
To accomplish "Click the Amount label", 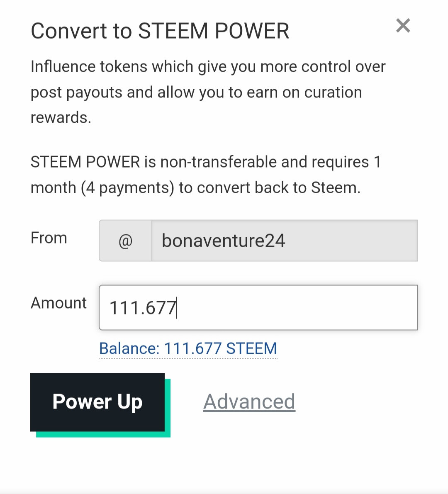I will tap(58, 303).
